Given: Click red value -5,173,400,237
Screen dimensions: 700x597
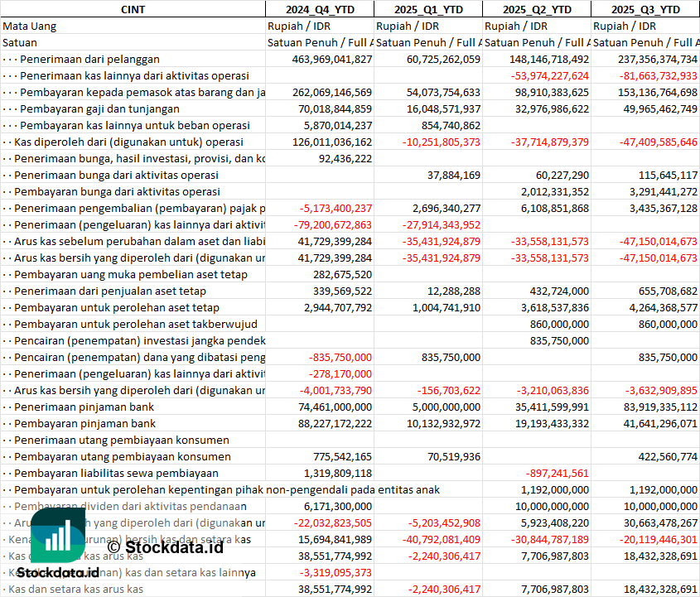Looking at the screenshot, I should (336, 208).
